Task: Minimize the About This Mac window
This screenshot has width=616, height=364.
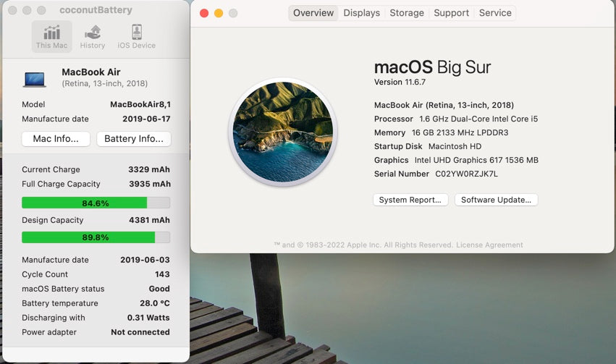Action: (x=219, y=13)
